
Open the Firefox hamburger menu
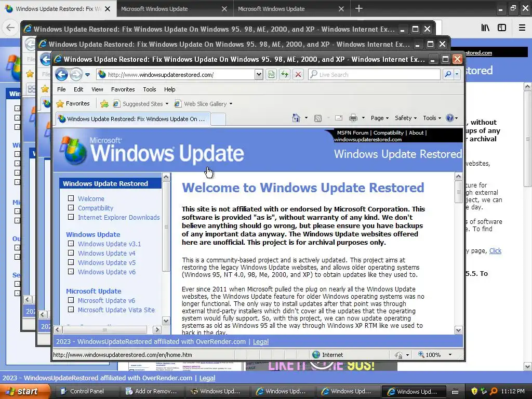click(x=522, y=28)
